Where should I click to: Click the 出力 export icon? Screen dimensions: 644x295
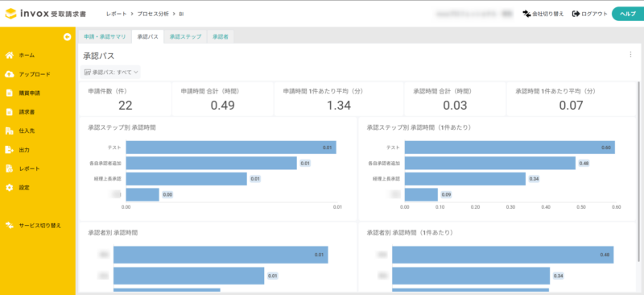[x=10, y=150]
